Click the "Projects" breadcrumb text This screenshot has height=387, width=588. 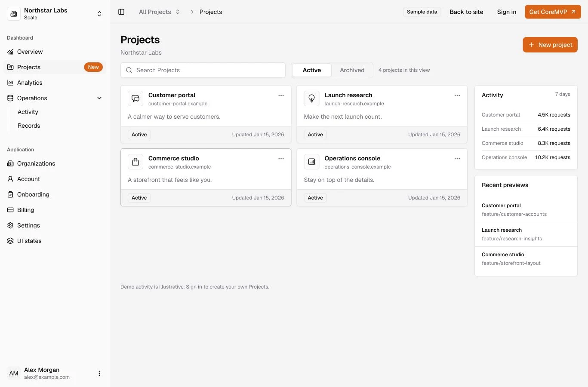pos(211,12)
